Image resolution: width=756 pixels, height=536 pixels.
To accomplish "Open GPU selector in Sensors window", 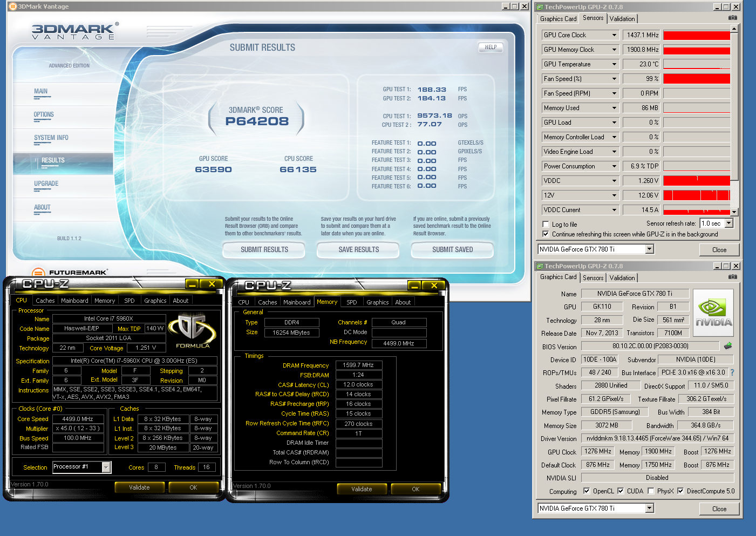I will coord(650,249).
